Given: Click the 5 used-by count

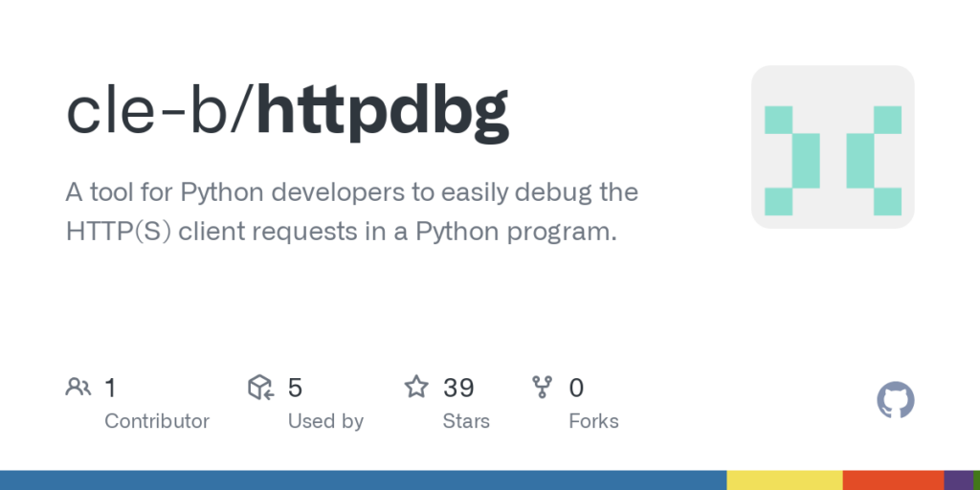Looking at the screenshot, I should pos(295,388).
